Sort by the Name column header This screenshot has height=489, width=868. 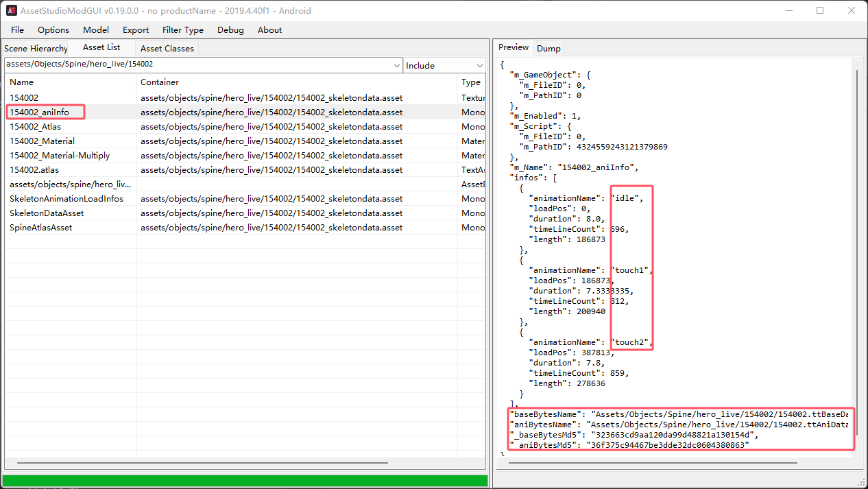pos(70,82)
